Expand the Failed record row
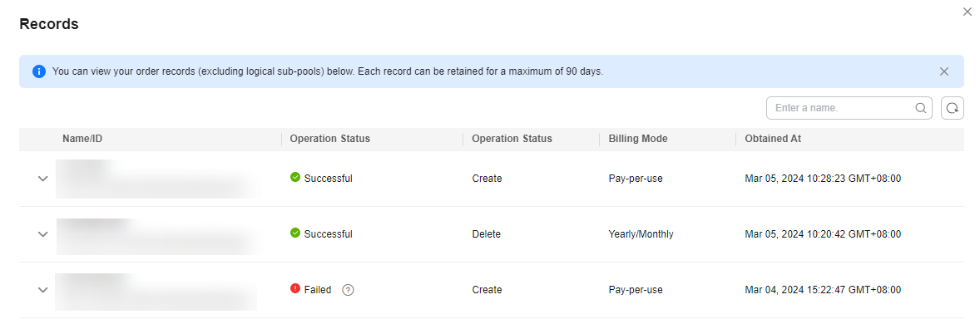The height and width of the screenshot is (324, 980). pos(42,290)
